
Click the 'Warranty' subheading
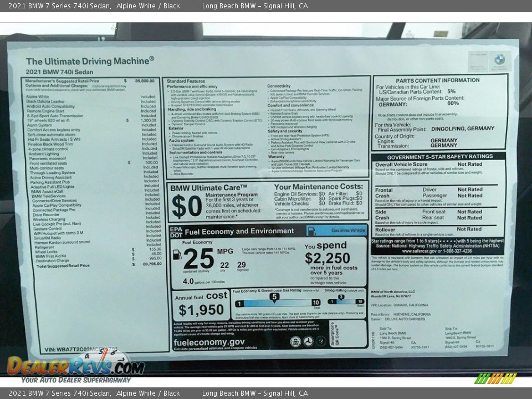click(x=276, y=156)
